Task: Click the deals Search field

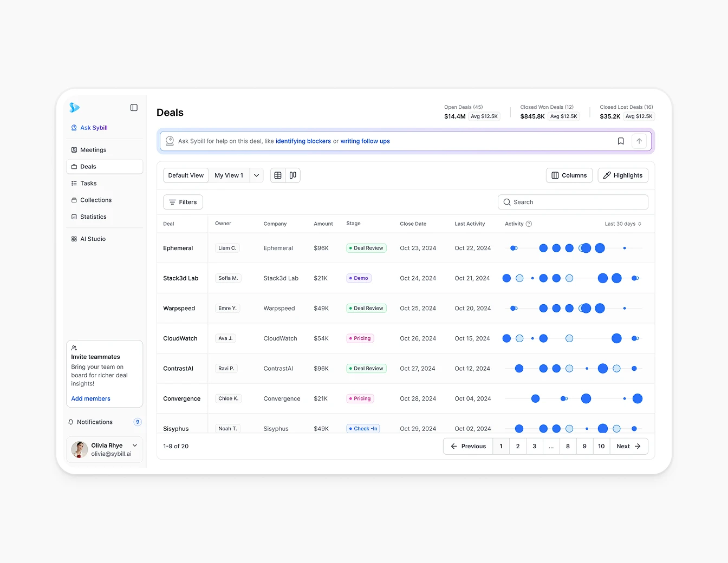Action: [x=573, y=202]
